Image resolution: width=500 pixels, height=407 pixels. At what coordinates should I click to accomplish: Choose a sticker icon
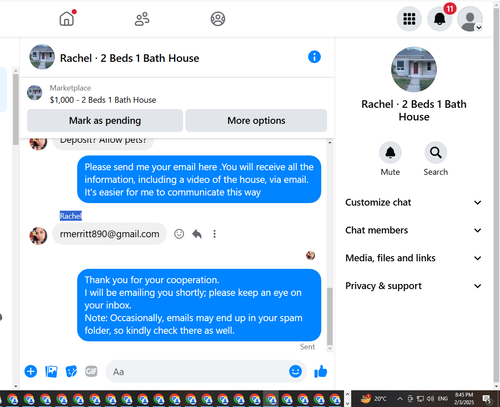coord(71,371)
